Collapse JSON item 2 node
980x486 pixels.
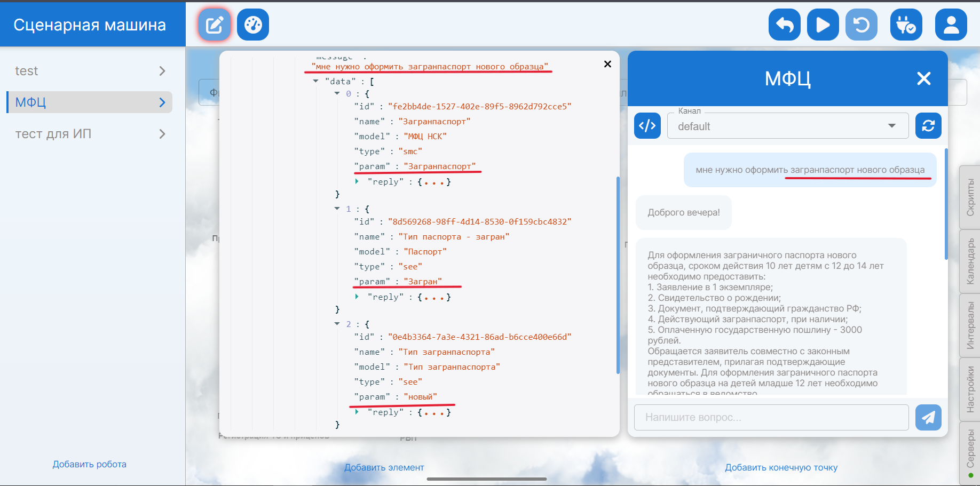[337, 324]
